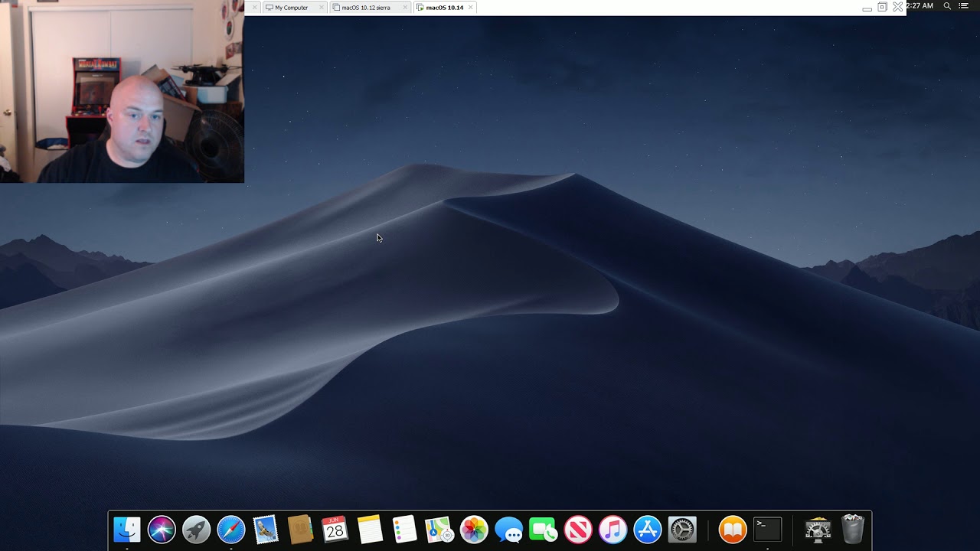Launch Siri from the dock
Image resolution: width=980 pixels, height=551 pixels.
[x=162, y=530]
